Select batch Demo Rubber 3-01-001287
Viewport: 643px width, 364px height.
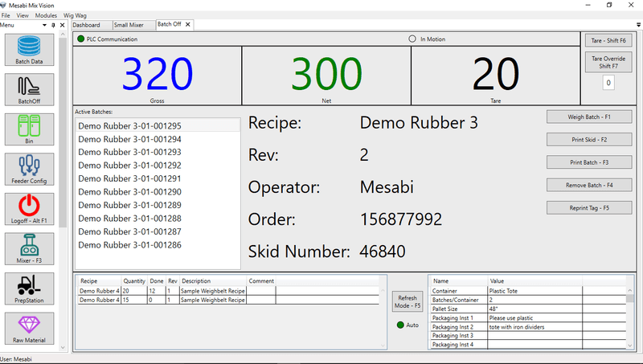click(158, 231)
